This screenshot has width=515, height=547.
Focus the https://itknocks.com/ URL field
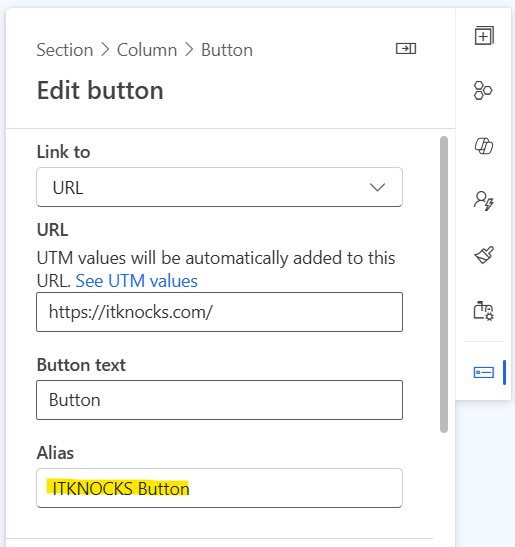point(219,312)
